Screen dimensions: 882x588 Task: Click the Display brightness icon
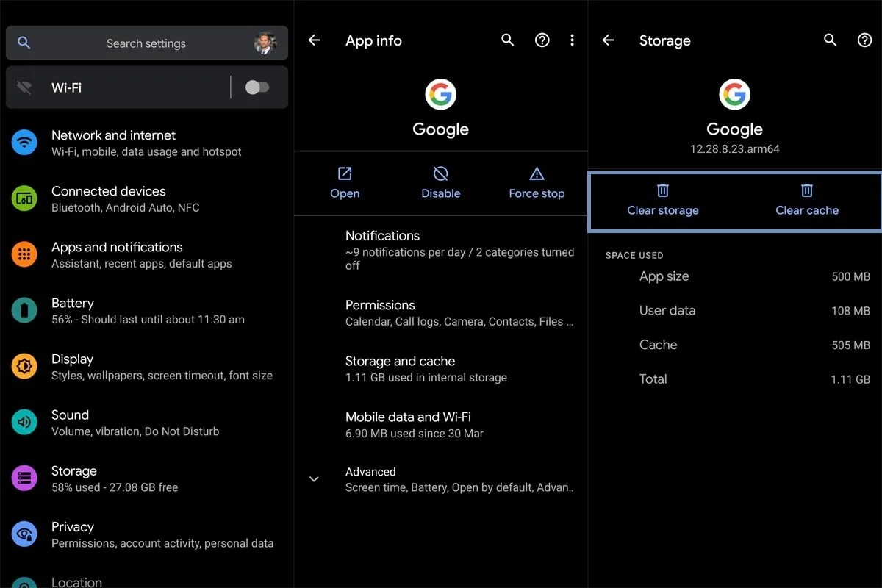[x=24, y=366]
